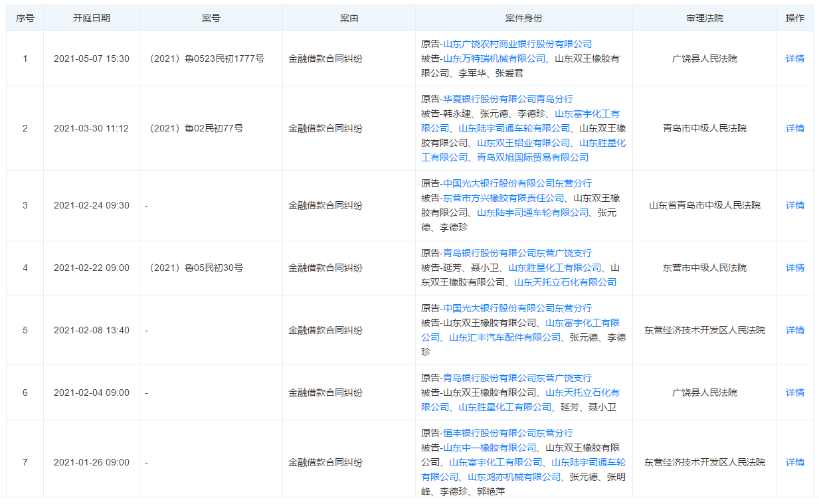
Task: Open 山东富宇化工有限公司 in row 7
Action: [x=496, y=462]
